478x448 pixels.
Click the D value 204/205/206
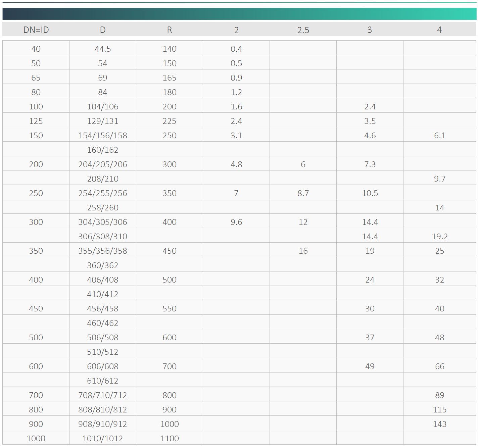click(x=103, y=164)
